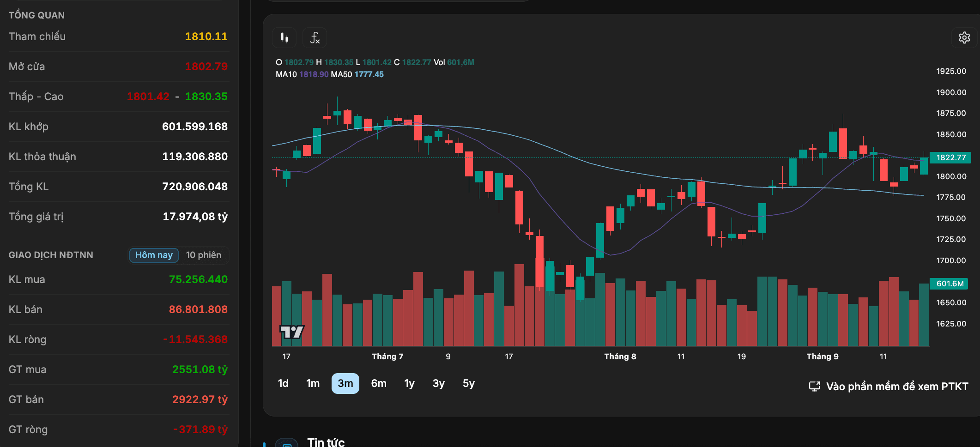Switch chart to 3y timeframe
This screenshot has height=447, width=980.
click(x=439, y=383)
